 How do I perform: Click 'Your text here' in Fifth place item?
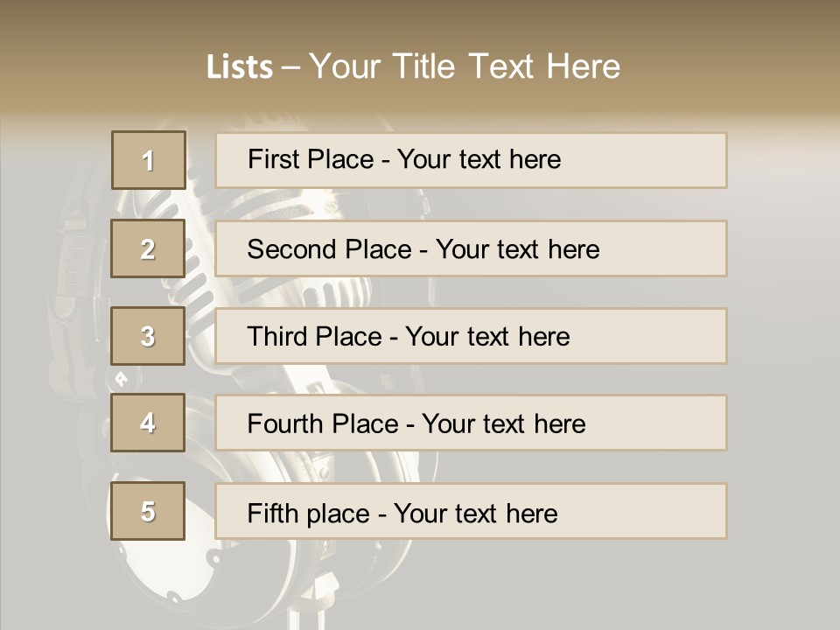point(475,513)
